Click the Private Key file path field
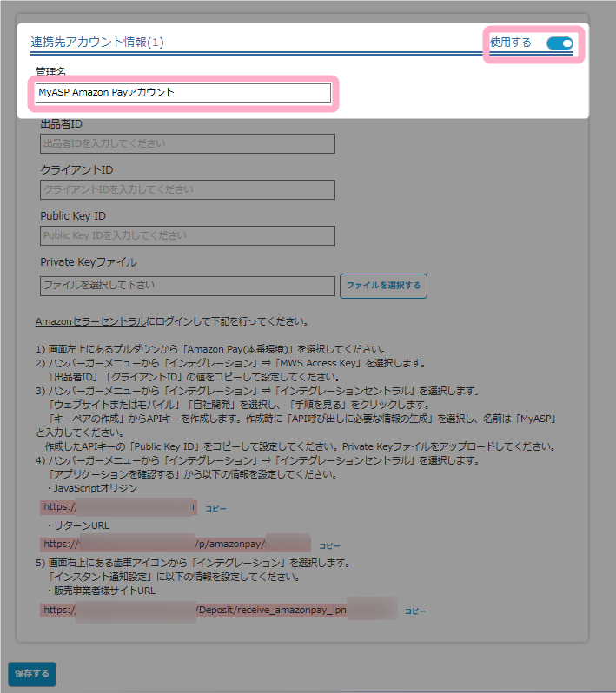616x693 pixels. pos(187,286)
